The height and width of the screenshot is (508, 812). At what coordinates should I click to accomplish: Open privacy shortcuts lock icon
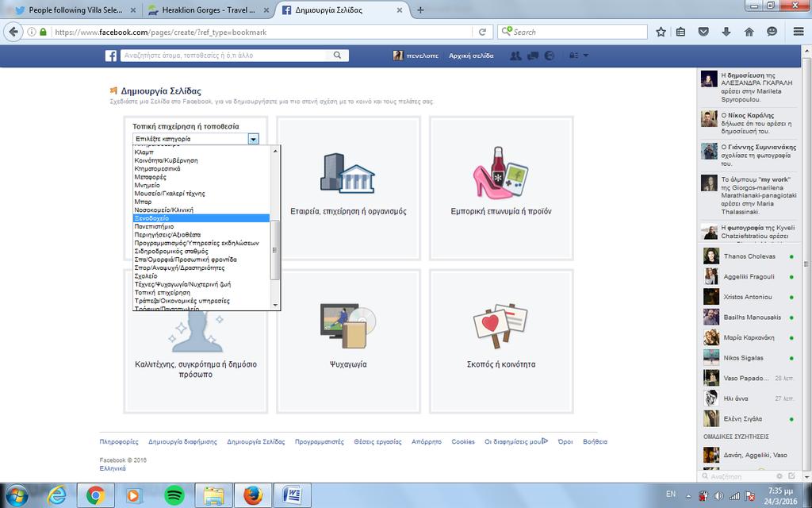click(x=574, y=56)
